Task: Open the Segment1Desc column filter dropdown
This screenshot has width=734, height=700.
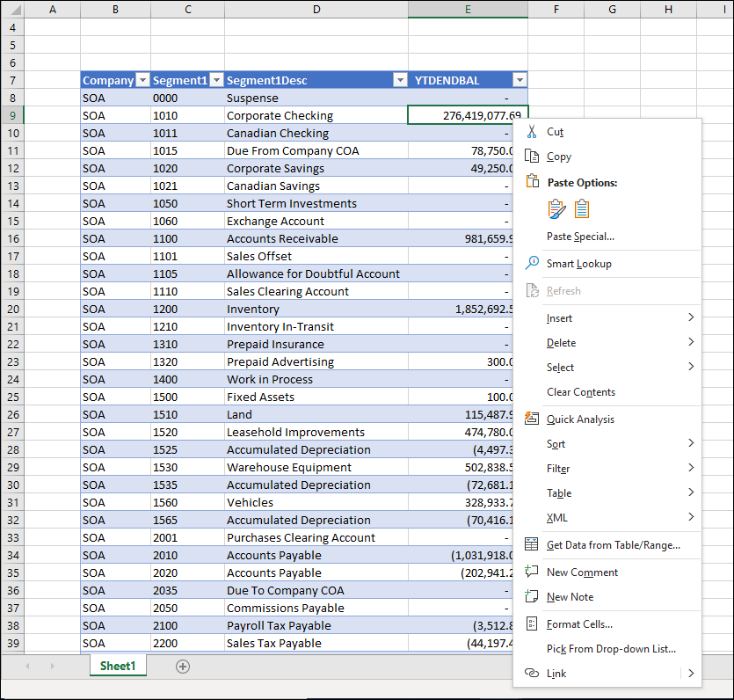Action: (400, 80)
